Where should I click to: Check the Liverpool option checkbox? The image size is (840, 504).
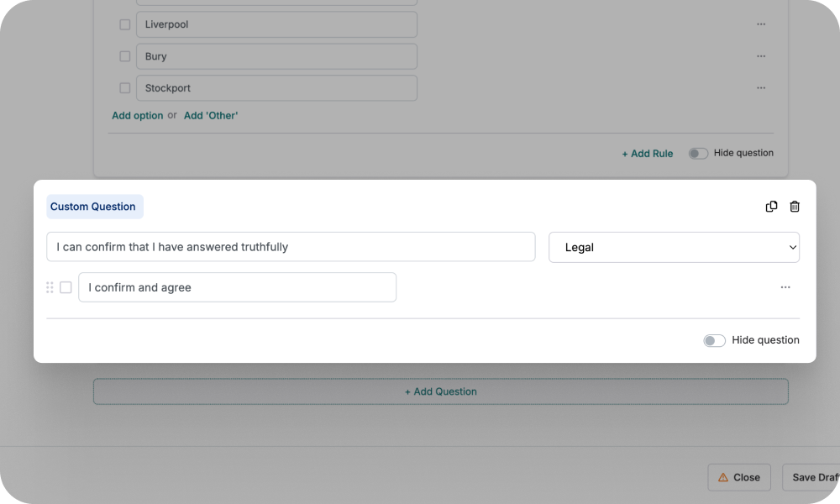coord(124,24)
